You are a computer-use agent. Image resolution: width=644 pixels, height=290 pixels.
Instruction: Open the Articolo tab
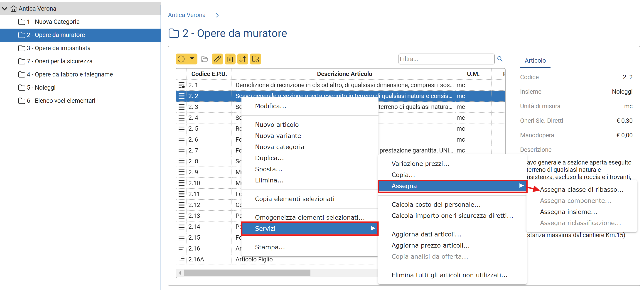pos(535,61)
